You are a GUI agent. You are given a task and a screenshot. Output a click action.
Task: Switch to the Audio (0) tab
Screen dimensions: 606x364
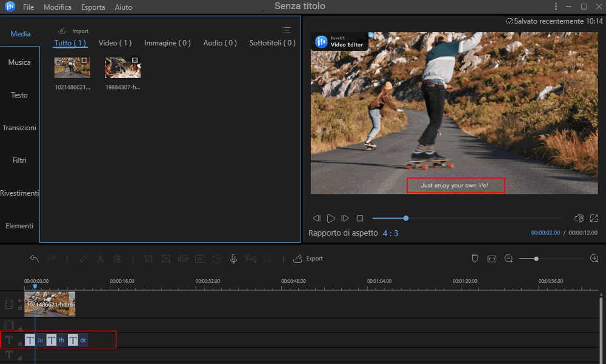(219, 43)
